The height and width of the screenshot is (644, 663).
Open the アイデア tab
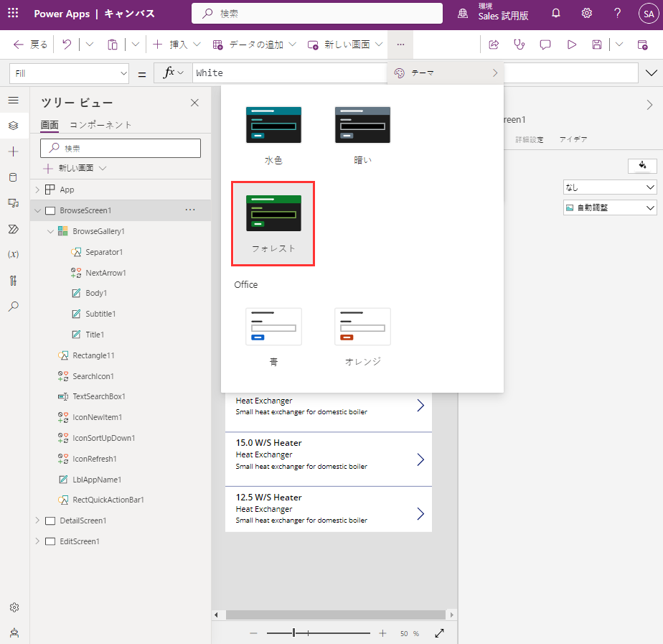573,139
